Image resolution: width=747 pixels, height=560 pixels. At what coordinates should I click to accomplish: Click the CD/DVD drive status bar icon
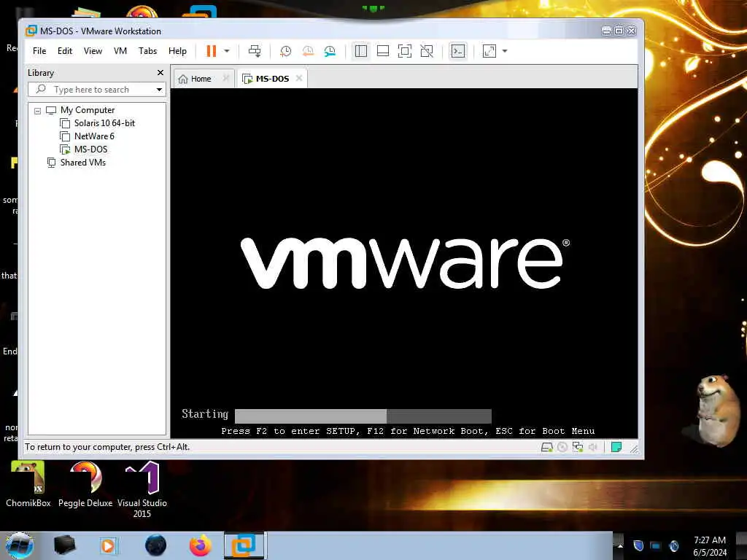562,447
